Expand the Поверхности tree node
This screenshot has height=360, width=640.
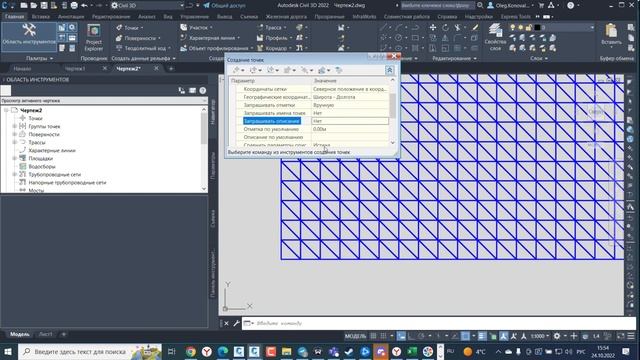click(15, 134)
